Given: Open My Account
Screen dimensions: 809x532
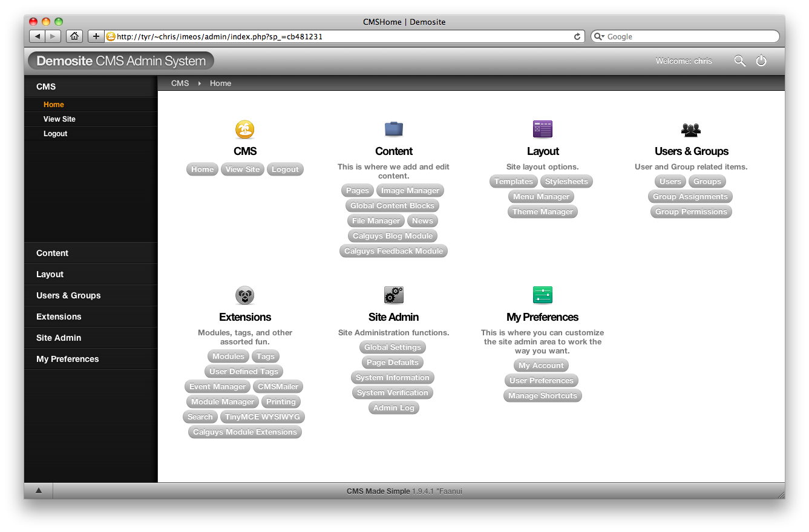Looking at the screenshot, I should click(x=541, y=366).
